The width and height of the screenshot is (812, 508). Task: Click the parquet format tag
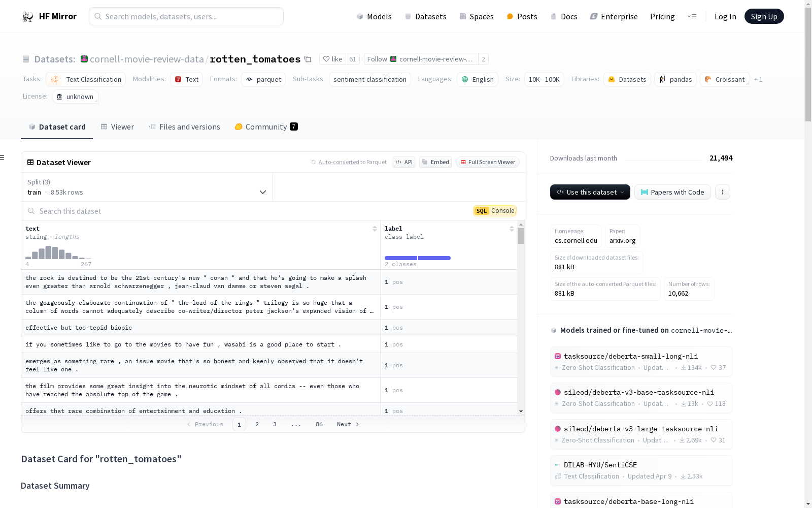pos(263,79)
